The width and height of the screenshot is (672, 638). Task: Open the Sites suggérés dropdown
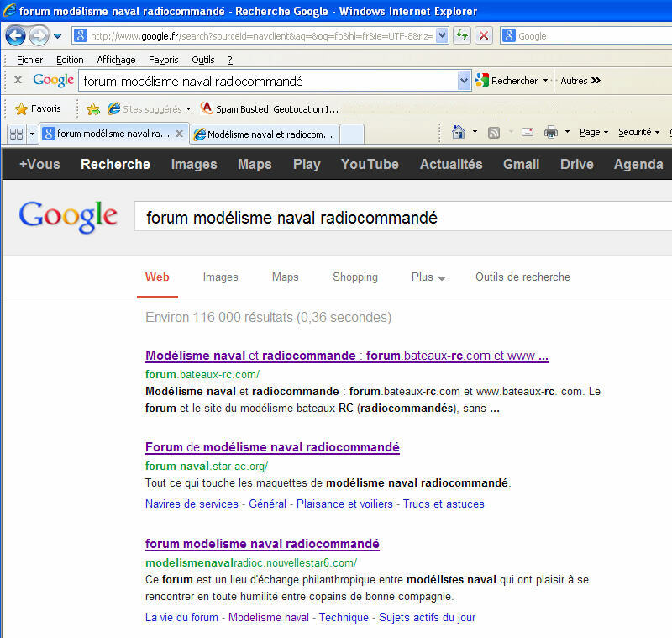coord(150,109)
